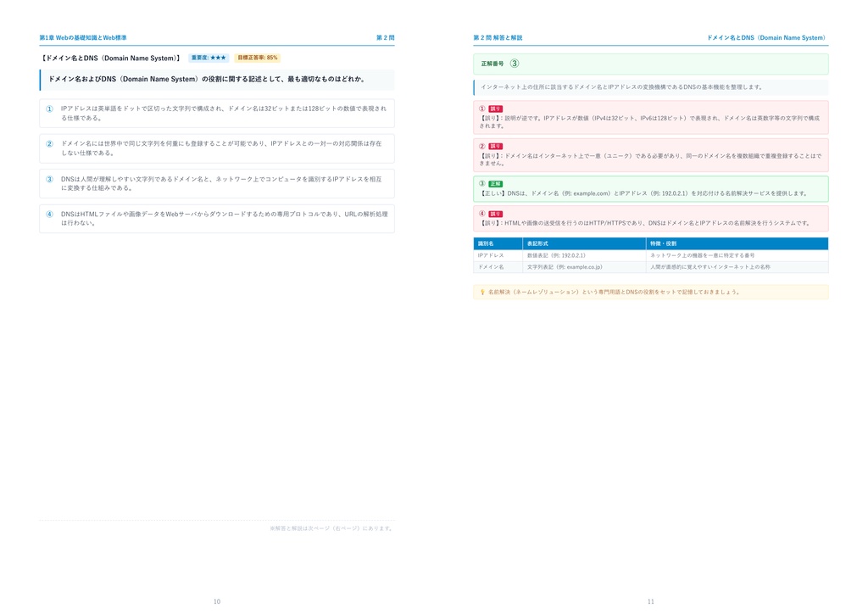Click option text starting ドメイン名には世界中で同じ文字列
The width and height of the screenshot is (868, 614).
click(x=221, y=148)
